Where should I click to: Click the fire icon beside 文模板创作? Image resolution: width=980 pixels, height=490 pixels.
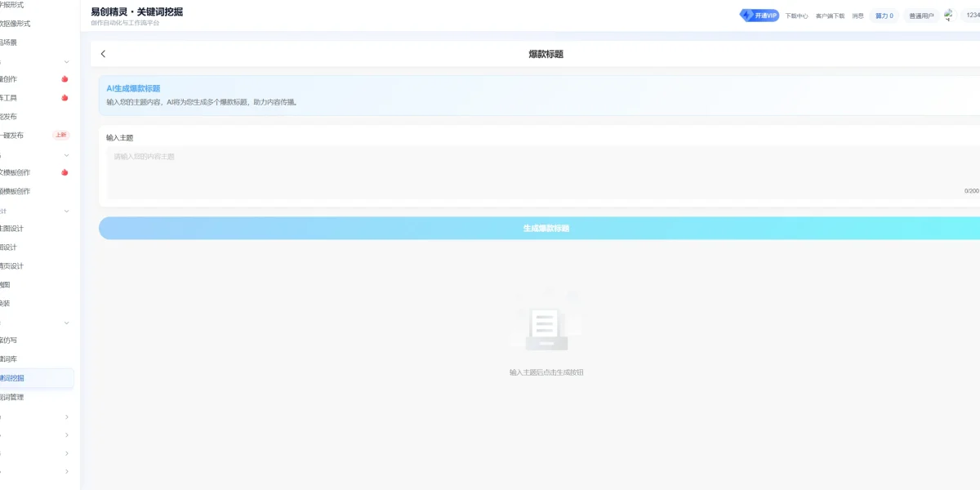point(65,172)
